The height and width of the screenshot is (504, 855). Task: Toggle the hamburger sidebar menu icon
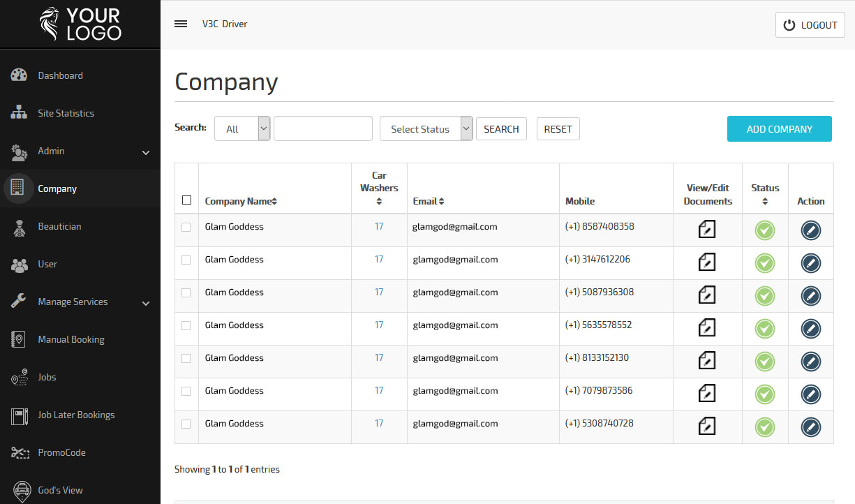181,24
